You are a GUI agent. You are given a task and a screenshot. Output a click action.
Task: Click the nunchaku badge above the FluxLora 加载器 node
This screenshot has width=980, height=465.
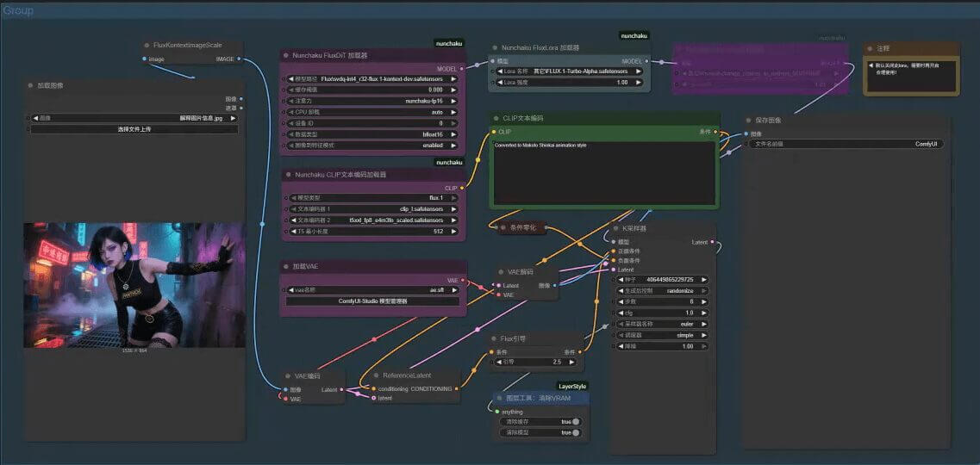pyautogui.click(x=634, y=36)
